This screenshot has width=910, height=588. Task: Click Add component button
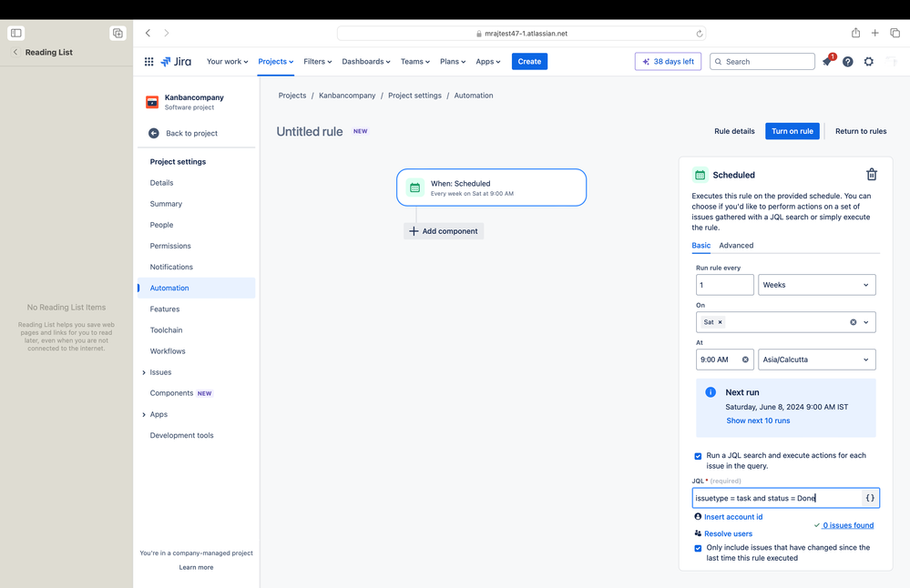pos(444,231)
